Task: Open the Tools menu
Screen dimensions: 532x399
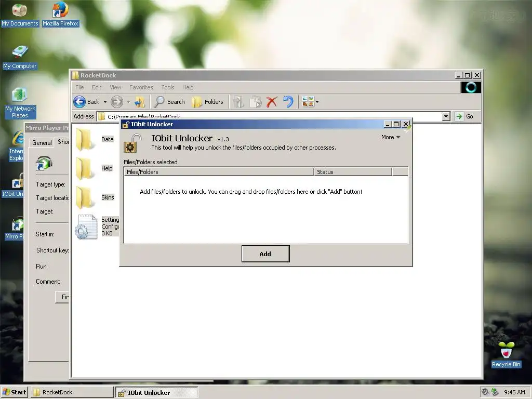Action: point(168,87)
